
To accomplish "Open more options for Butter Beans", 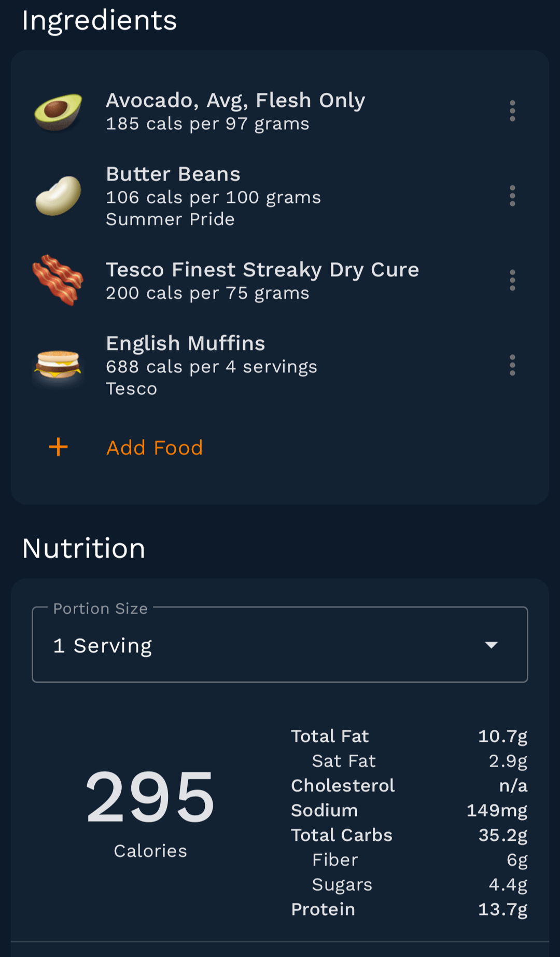I will tap(512, 196).
